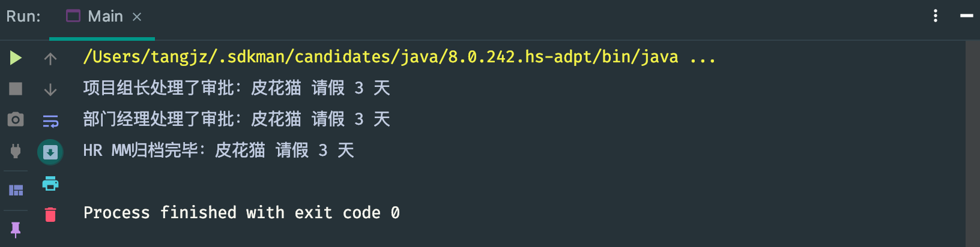Print the console output

pyautogui.click(x=50, y=183)
